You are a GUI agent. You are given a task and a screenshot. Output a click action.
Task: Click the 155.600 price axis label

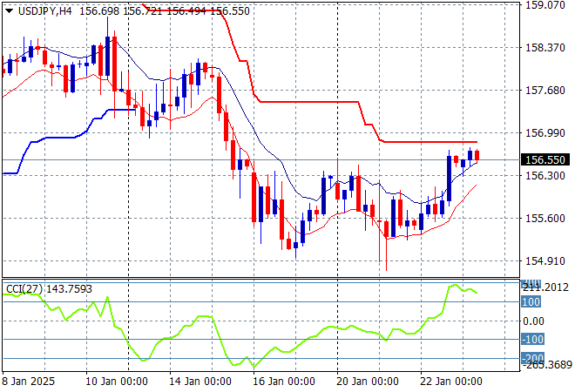(x=545, y=218)
